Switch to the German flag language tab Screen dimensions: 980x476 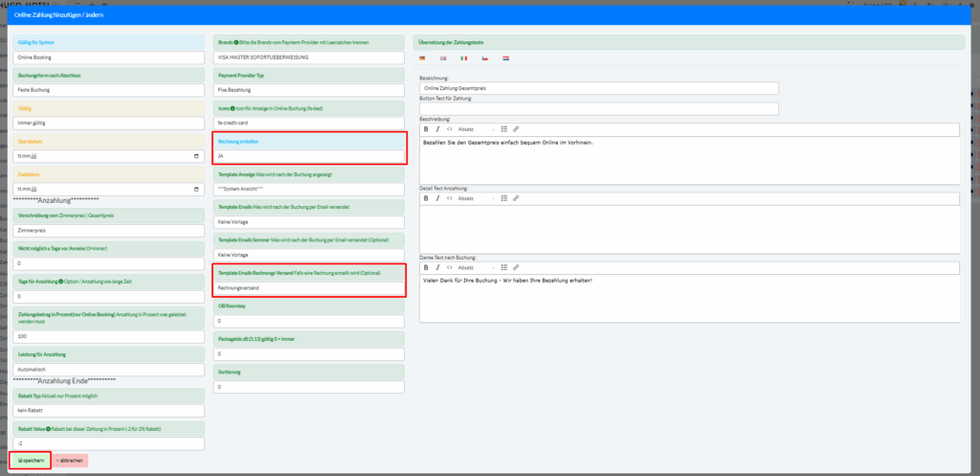click(422, 58)
